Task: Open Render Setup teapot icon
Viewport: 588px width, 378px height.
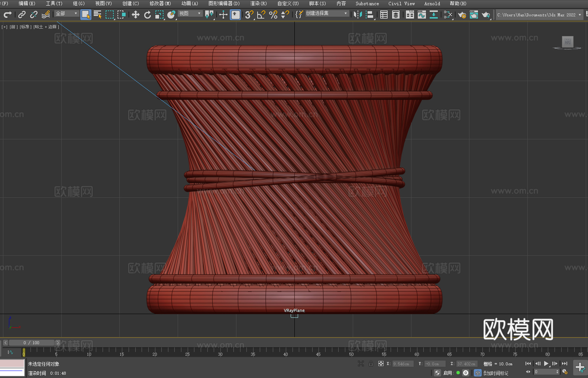Action: 462,14
